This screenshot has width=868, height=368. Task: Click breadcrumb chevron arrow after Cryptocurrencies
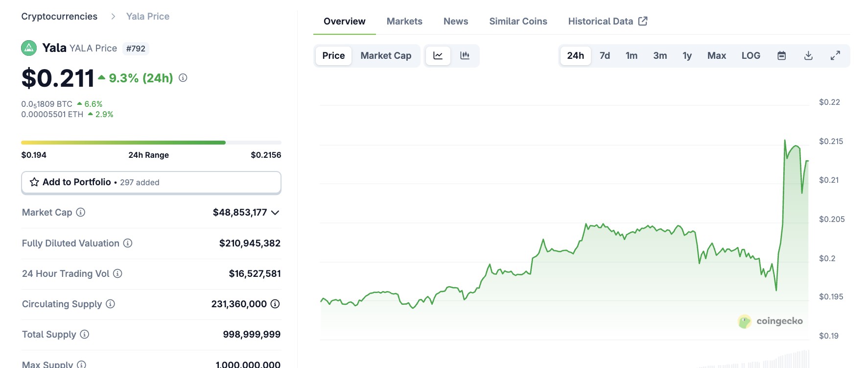pyautogui.click(x=113, y=17)
